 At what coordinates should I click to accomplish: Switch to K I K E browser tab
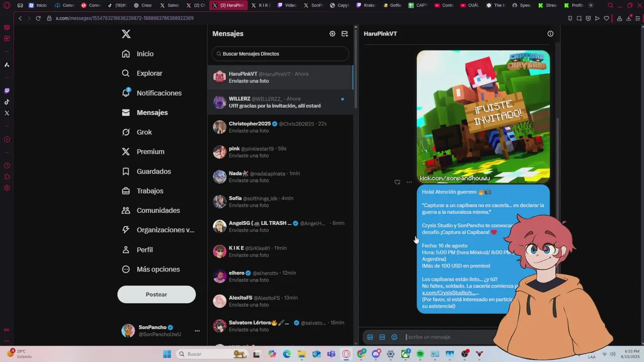pos(262,6)
